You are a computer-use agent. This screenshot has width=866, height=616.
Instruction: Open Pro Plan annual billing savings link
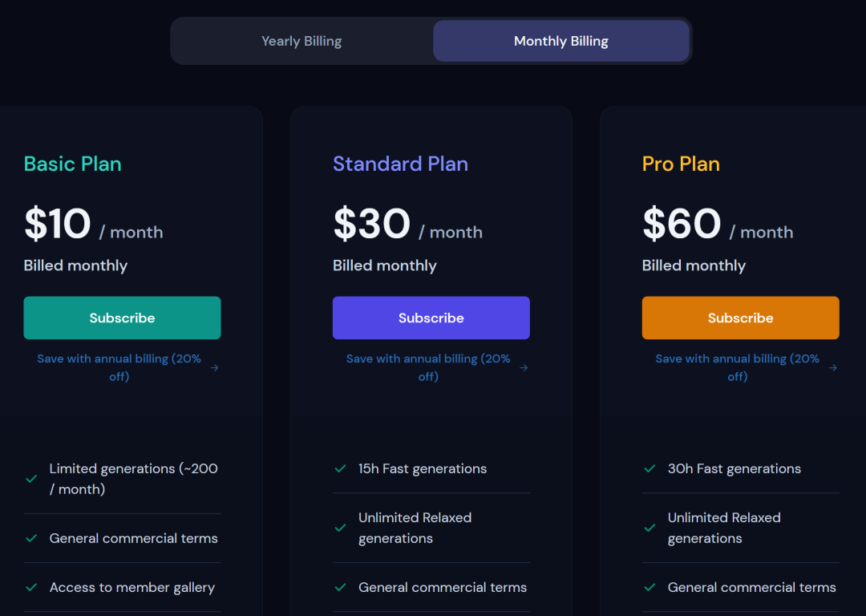(737, 367)
